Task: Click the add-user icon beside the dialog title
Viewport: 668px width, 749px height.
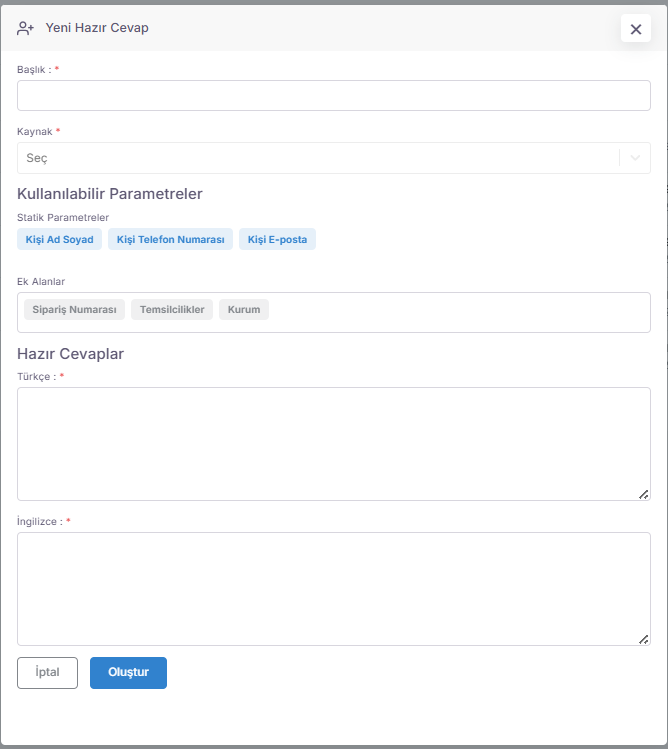Action: [25, 28]
